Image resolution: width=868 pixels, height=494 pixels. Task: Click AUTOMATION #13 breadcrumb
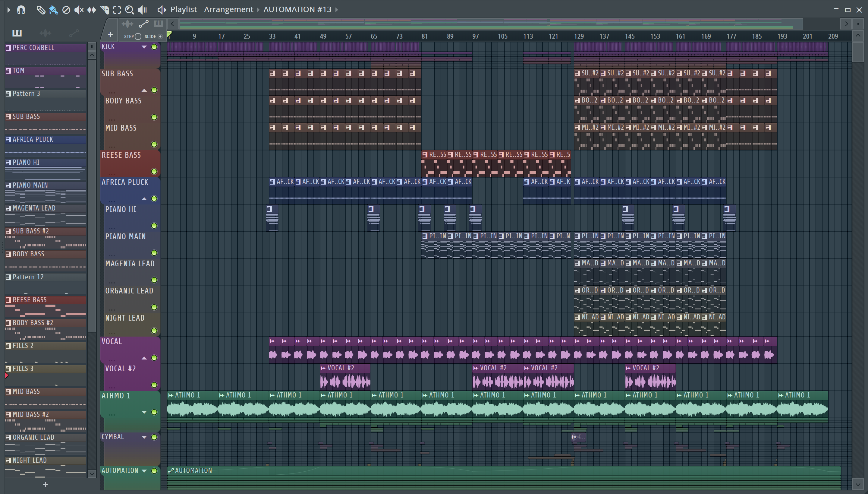coord(297,10)
